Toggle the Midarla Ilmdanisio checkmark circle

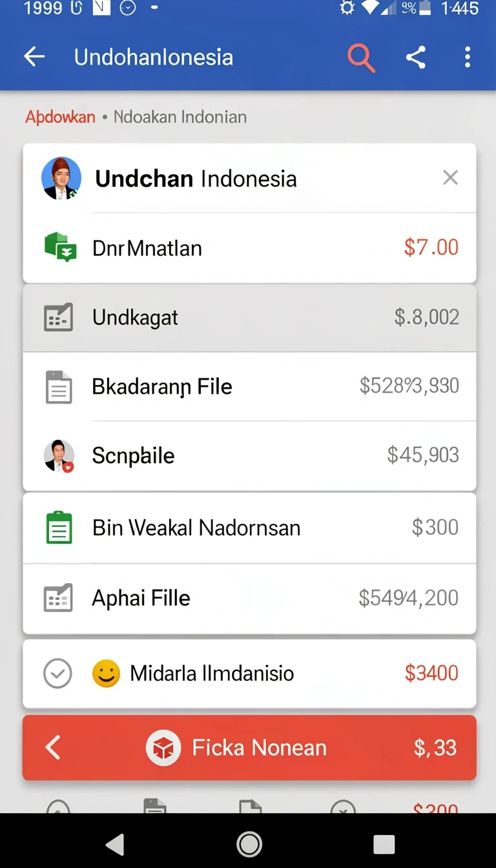click(x=57, y=674)
